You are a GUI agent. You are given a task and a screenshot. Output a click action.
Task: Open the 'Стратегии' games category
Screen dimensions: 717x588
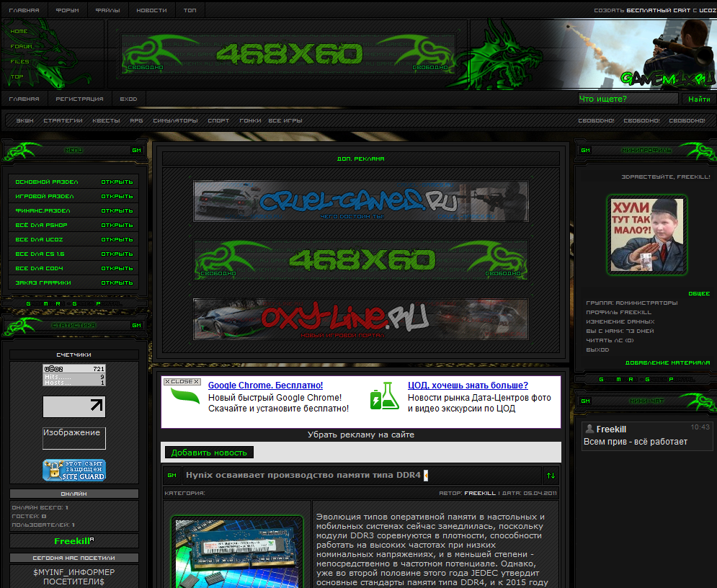pyautogui.click(x=63, y=121)
